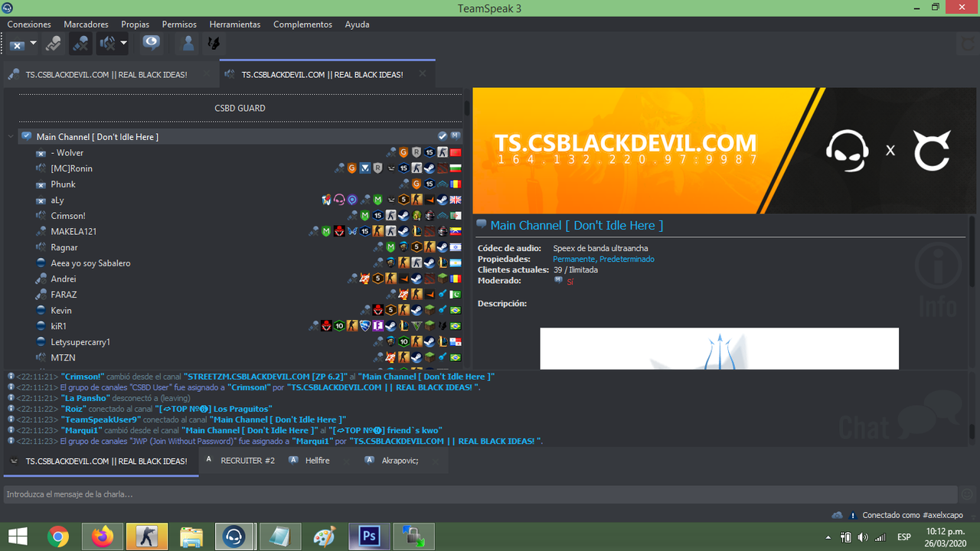Click the disconnect from server toolbar icon
980x551 pixels.
click(x=17, y=44)
